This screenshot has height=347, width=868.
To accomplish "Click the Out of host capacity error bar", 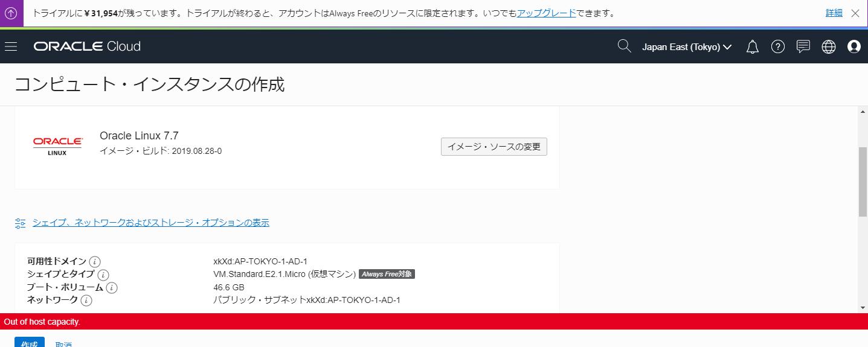I will click(x=434, y=322).
